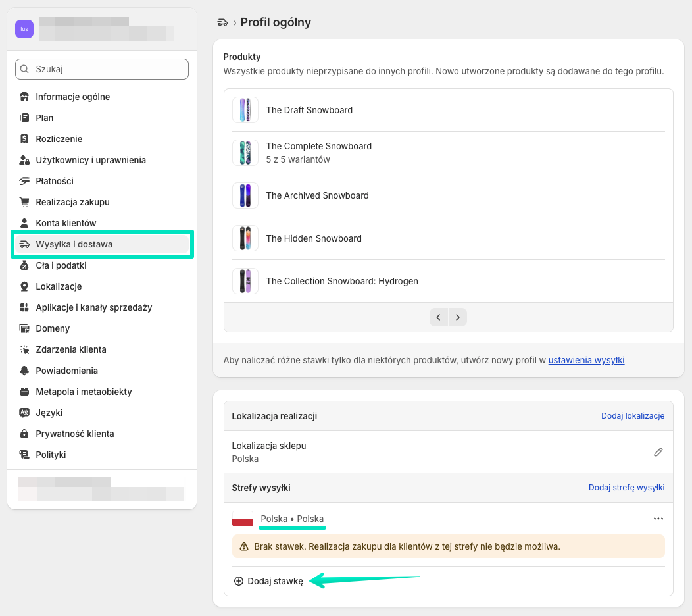The height and width of the screenshot is (616, 692).
Task: Click Dodaj strefę wysyłki link
Action: [626, 488]
